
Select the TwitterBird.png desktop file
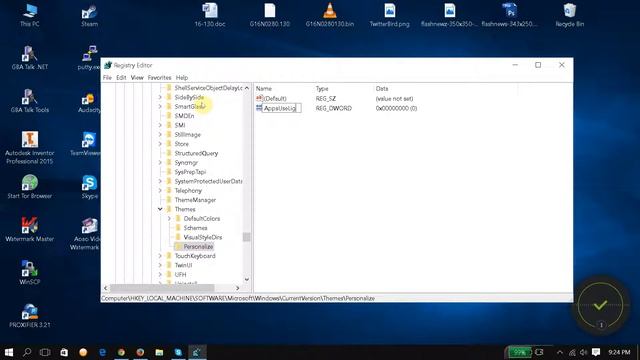coord(389,15)
